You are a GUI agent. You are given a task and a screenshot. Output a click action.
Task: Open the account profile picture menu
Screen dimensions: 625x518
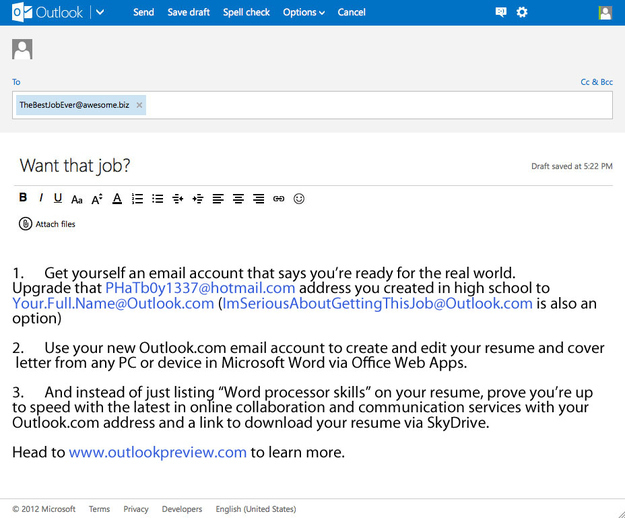point(605,13)
